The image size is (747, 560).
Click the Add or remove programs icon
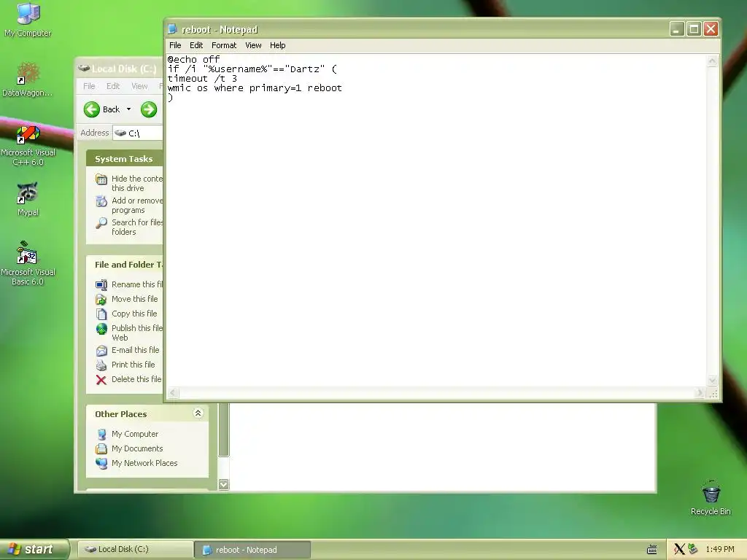[101, 201]
